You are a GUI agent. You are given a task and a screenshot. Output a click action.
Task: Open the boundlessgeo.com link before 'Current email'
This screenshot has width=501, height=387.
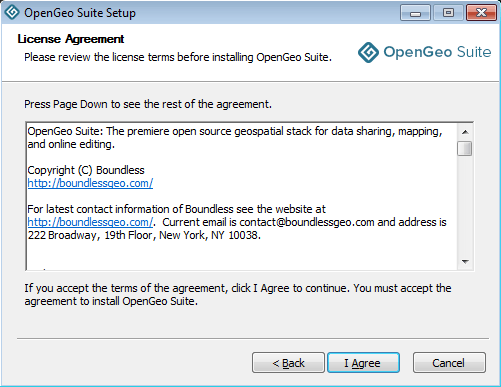(90, 222)
